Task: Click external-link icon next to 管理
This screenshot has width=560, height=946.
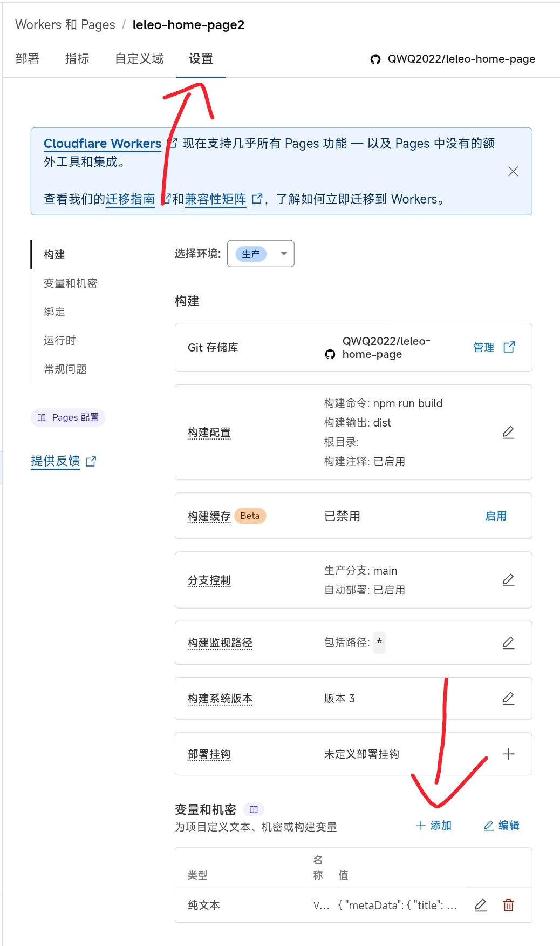Action: tap(509, 347)
